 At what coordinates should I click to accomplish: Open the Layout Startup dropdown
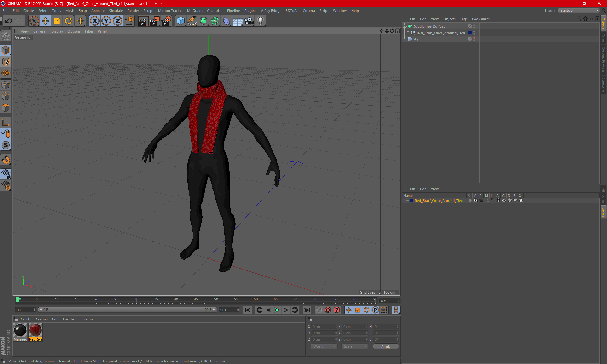coord(579,10)
